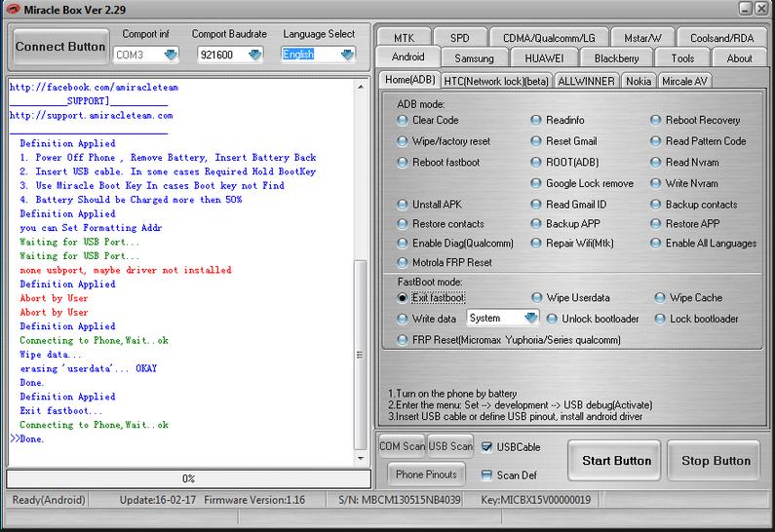Select the HUAWEI tab
775x532 pixels.
point(544,58)
